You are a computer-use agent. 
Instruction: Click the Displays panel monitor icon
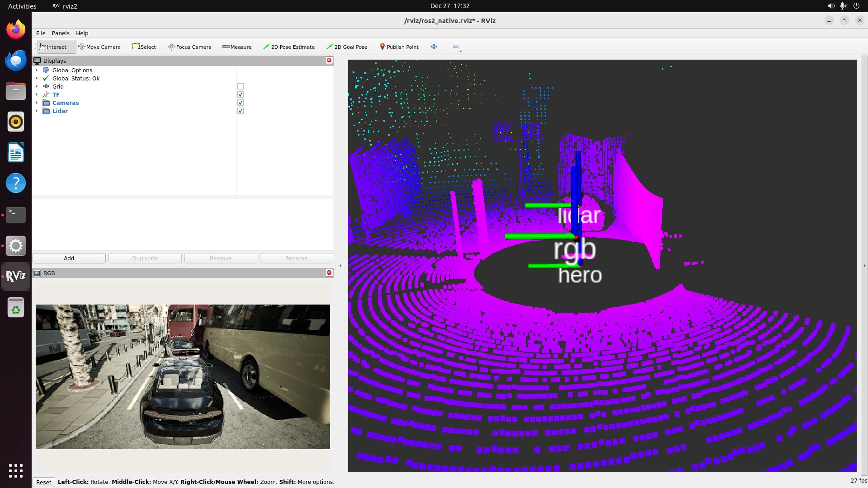coord(38,61)
